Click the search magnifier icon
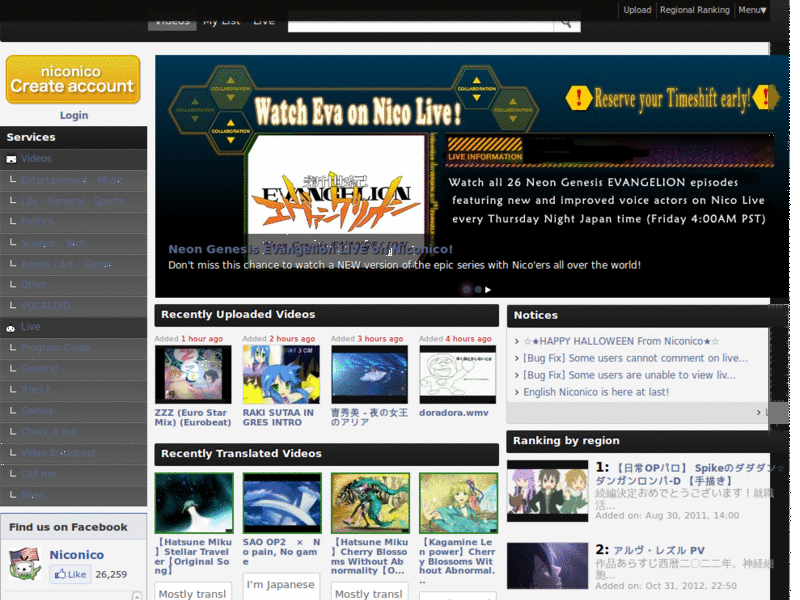Screen dimensions: 800x600 click(x=566, y=23)
